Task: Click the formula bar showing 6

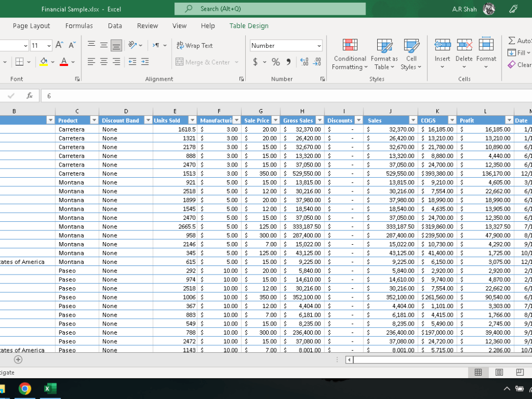Action: pyautogui.click(x=286, y=96)
